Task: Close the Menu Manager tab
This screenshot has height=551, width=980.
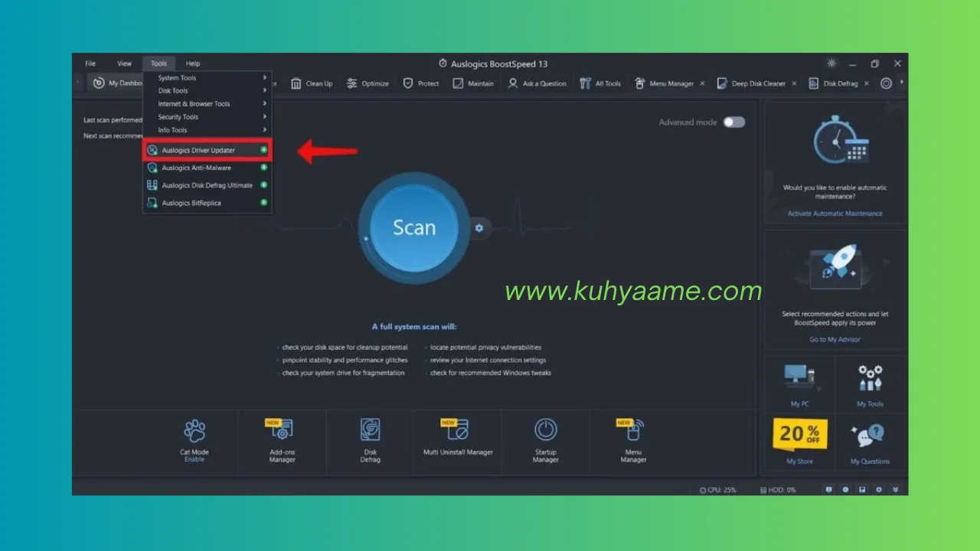Action: pos(702,83)
